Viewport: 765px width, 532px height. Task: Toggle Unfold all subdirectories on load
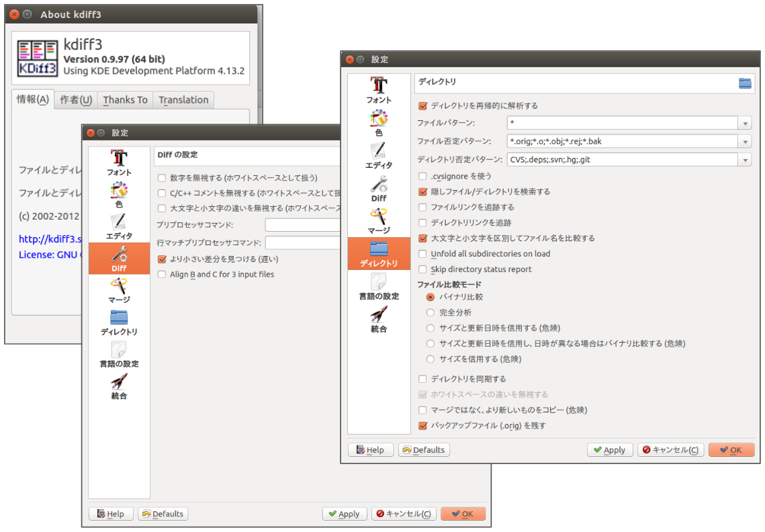pyautogui.click(x=422, y=254)
